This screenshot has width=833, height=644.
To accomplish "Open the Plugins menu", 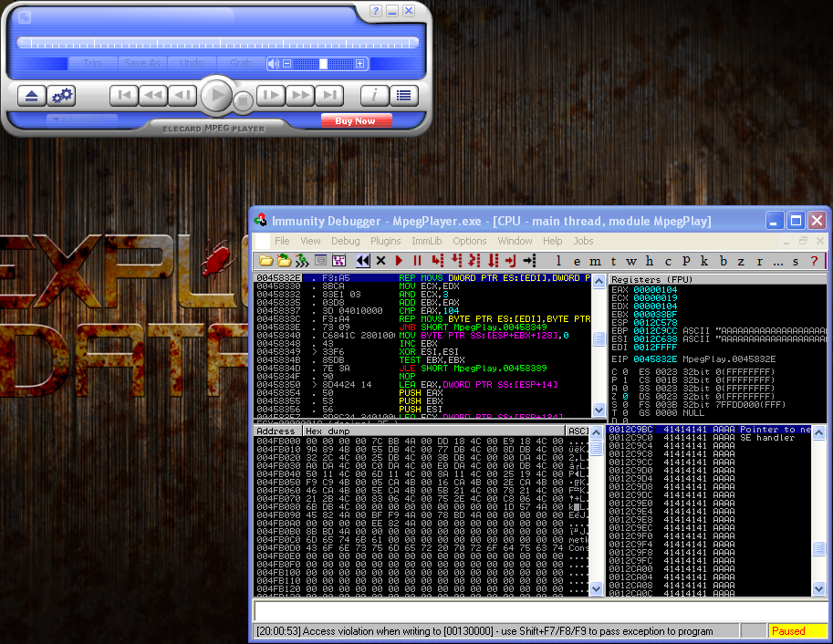I will pos(386,241).
